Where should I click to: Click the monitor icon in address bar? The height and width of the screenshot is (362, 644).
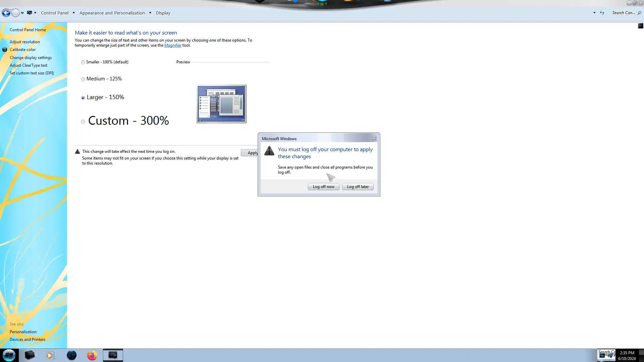point(30,13)
